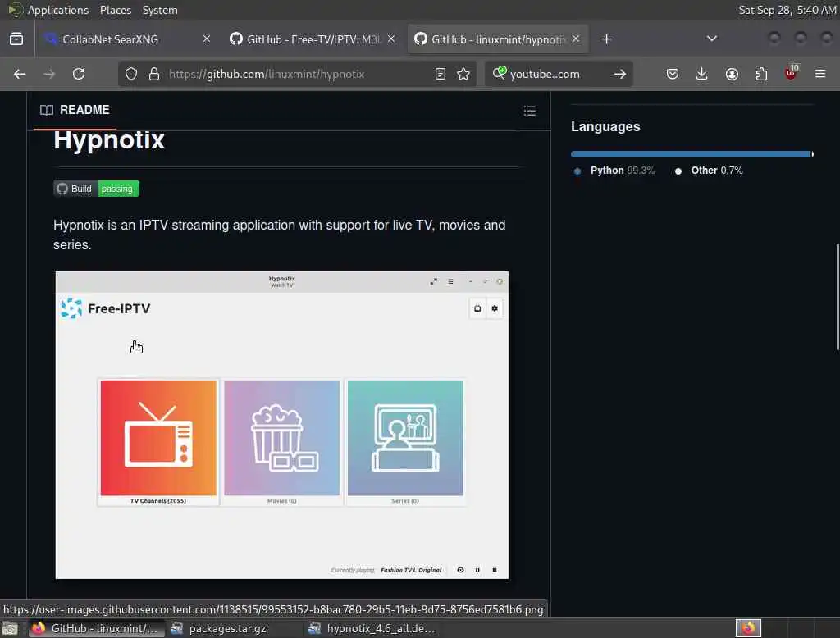
Task: Open the Places menu
Action: pyautogui.click(x=116, y=10)
